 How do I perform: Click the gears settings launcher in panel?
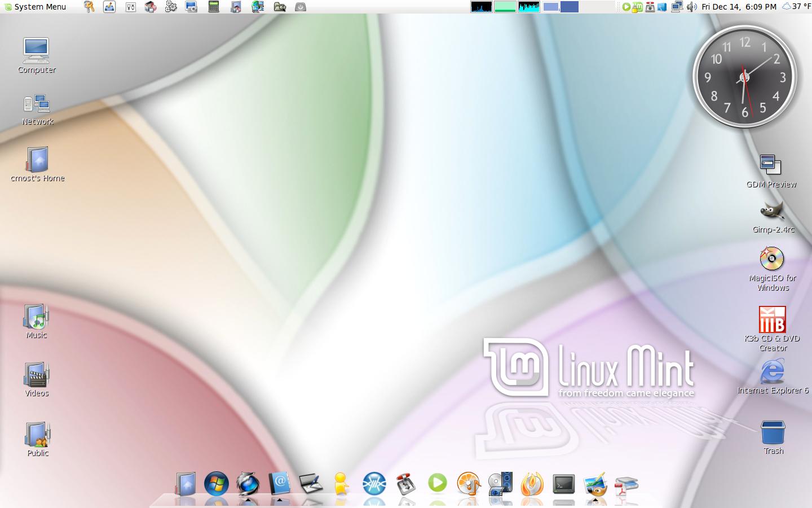point(171,7)
